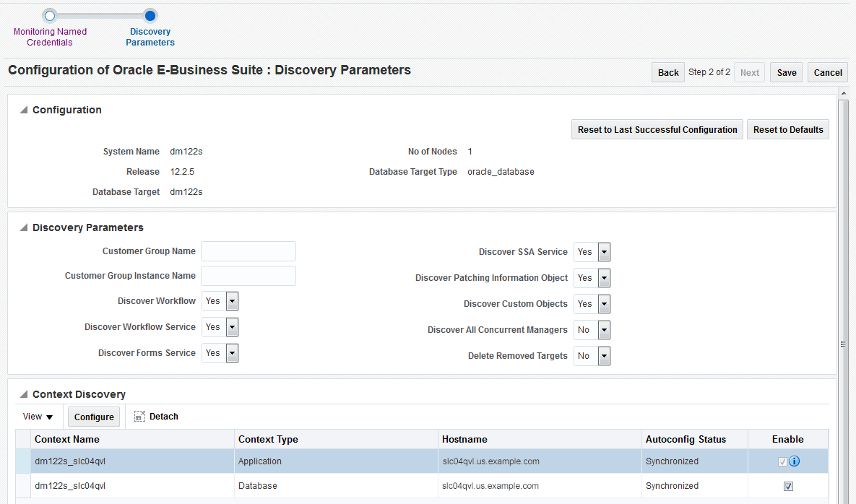Image resolution: width=856 pixels, height=504 pixels.
Task: Open the Discover Forms Service dropdown
Action: click(232, 354)
